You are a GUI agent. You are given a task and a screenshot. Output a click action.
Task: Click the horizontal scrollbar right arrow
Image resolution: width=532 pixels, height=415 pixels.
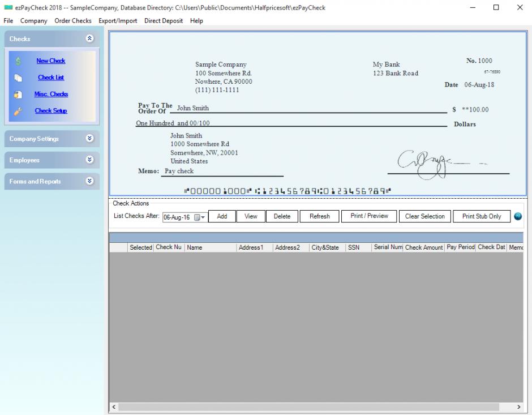pyautogui.click(x=519, y=407)
